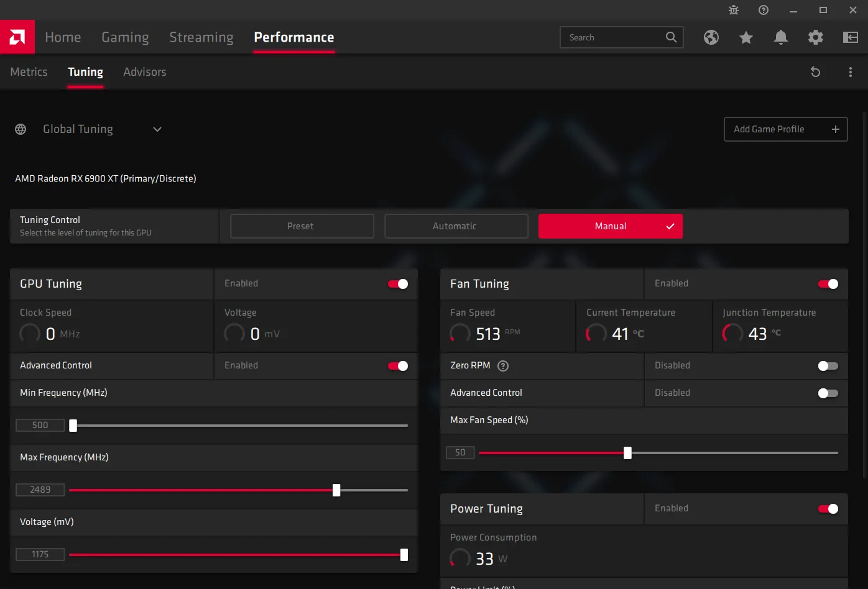The image size is (868, 589).
Task: Switch to the Gaming tab
Action: click(x=125, y=37)
